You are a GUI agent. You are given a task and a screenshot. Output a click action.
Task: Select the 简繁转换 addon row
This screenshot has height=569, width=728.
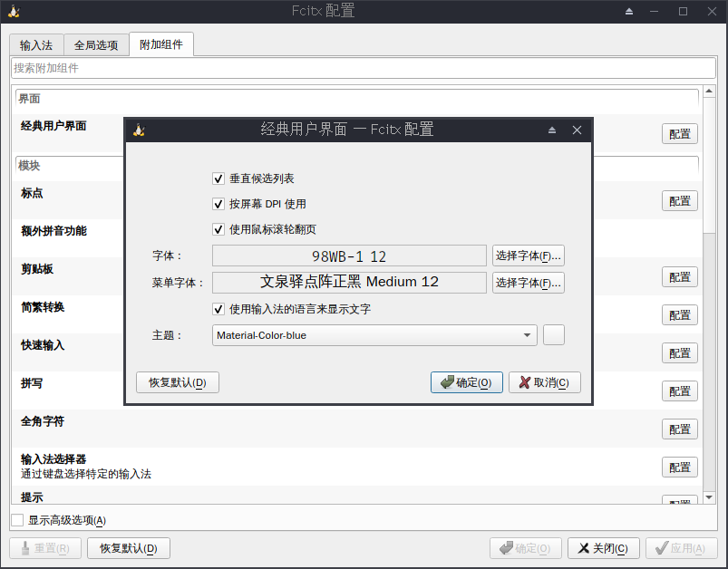[x=43, y=307]
